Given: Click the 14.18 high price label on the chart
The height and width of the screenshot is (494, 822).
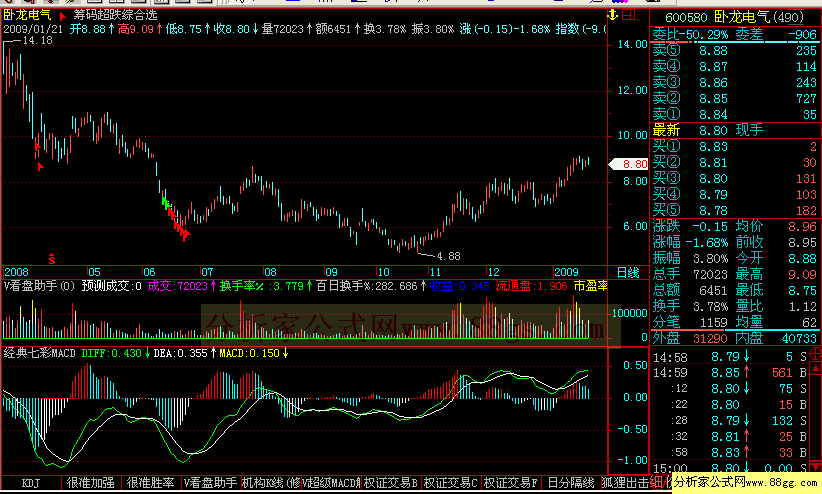Looking at the screenshot, I should point(38,40).
